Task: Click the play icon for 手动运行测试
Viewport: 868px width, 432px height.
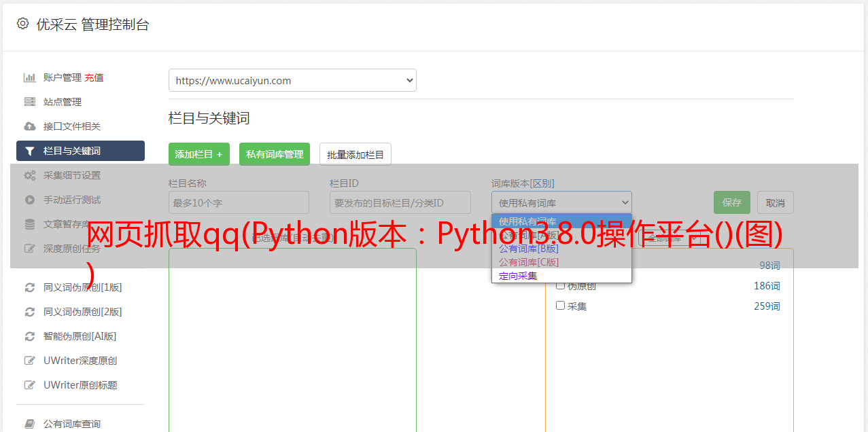Action: pyautogui.click(x=29, y=200)
